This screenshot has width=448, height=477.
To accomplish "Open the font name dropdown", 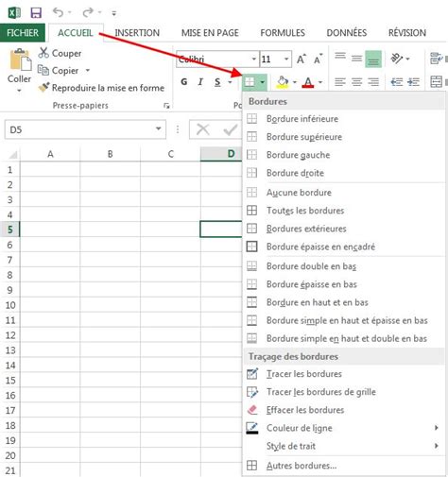I will point(253,59).
